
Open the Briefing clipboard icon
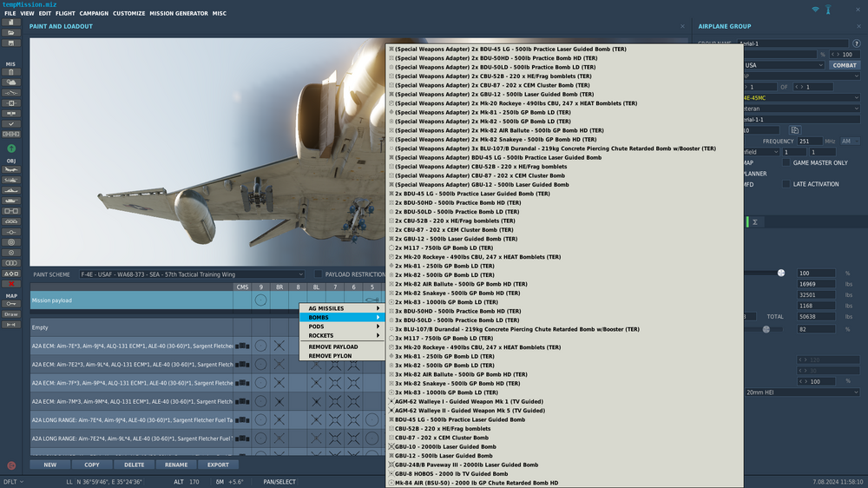11,72
